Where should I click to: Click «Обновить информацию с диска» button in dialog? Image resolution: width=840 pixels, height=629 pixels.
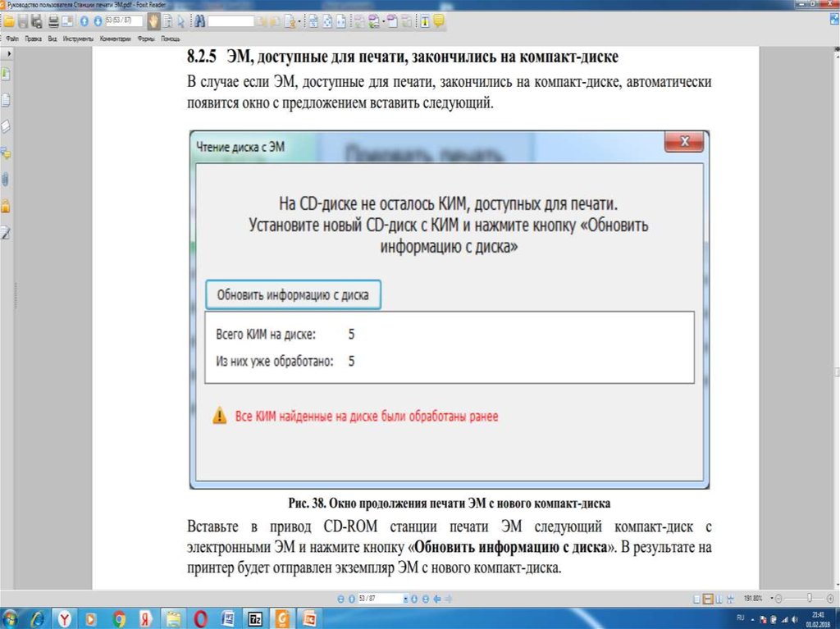click(x=293, y=294)
